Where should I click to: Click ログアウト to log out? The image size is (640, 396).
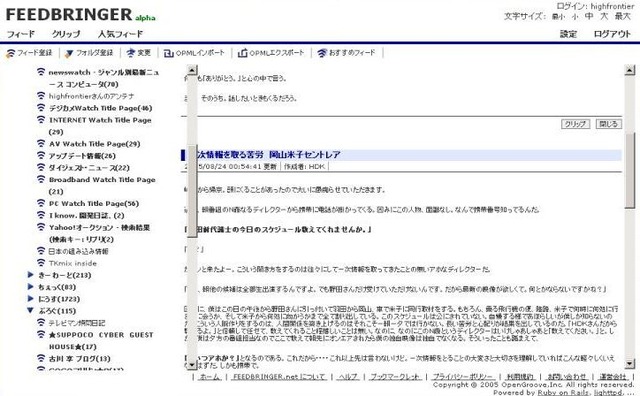[x=612, y=34]
